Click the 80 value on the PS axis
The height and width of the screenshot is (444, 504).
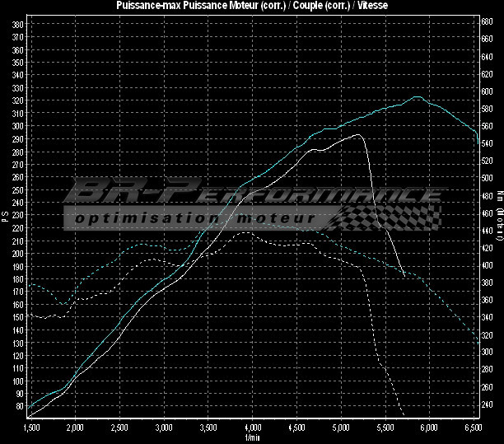click(19, 406)
